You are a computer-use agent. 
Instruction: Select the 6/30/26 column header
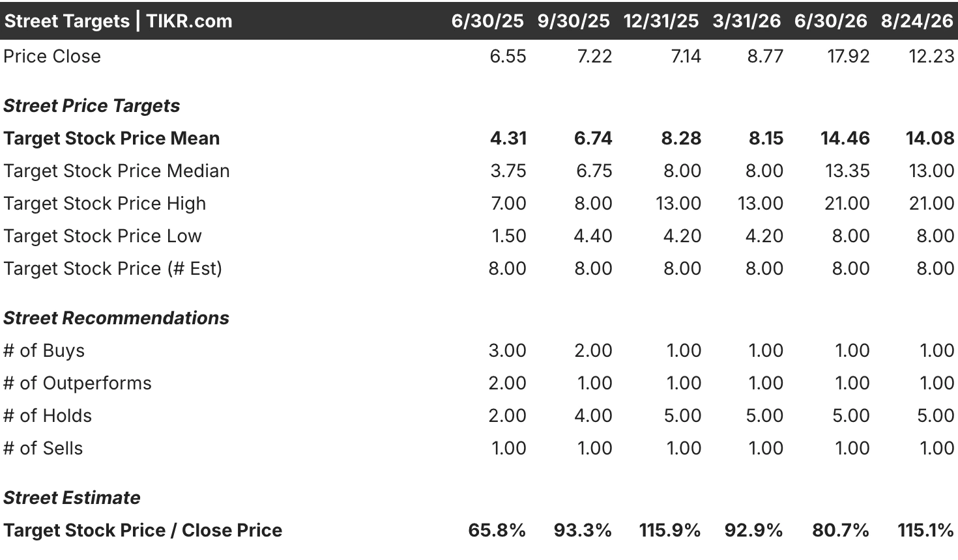831,21
